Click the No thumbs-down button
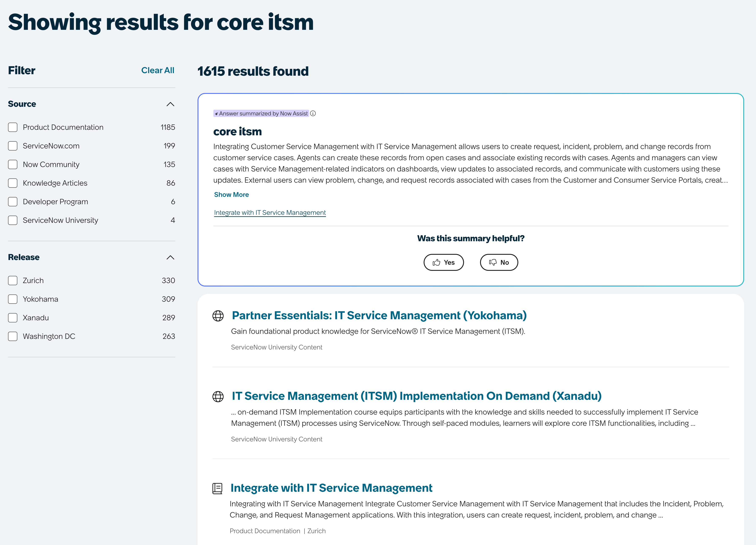This screenshot has width=756, height=545. (499, 262)
